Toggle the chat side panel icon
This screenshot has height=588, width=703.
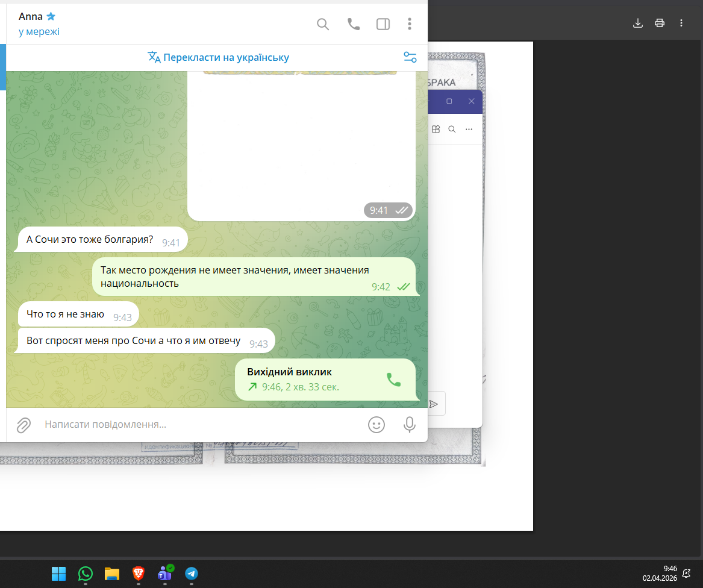tap(383, 24)
